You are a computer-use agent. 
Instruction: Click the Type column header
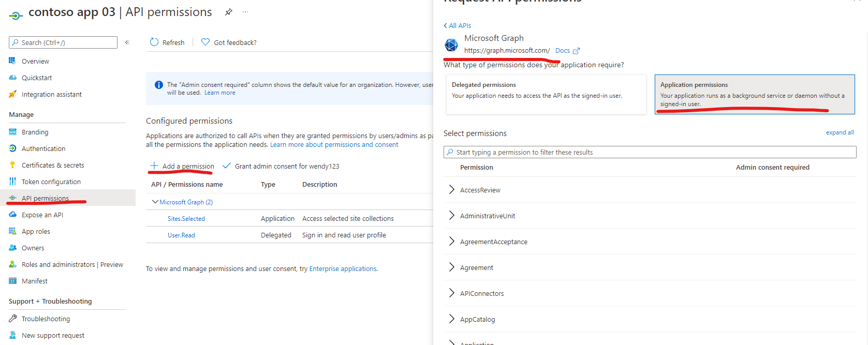pyautogui.click(x=268, y=185)
